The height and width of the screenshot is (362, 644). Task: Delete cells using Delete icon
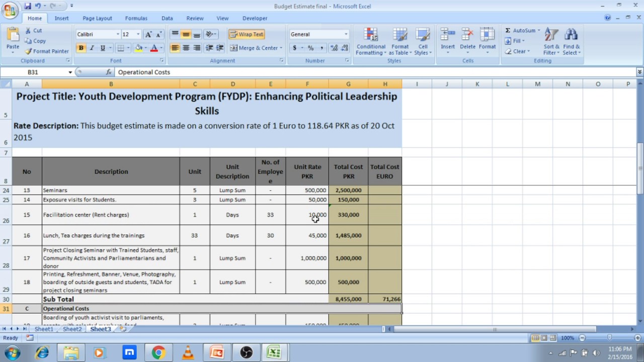(x=467, y=35)
